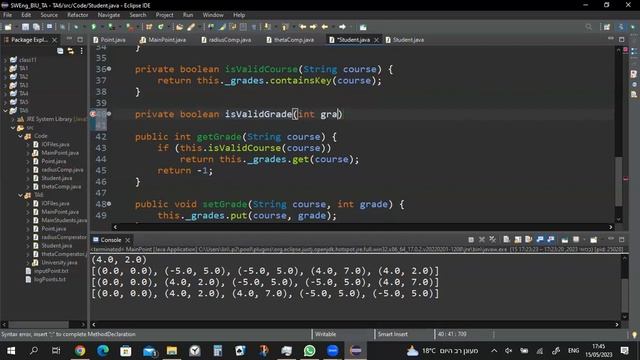Switch to the Point.java editor tab
Viewport: 640px width, 360px height.
(x=109, y=40)
